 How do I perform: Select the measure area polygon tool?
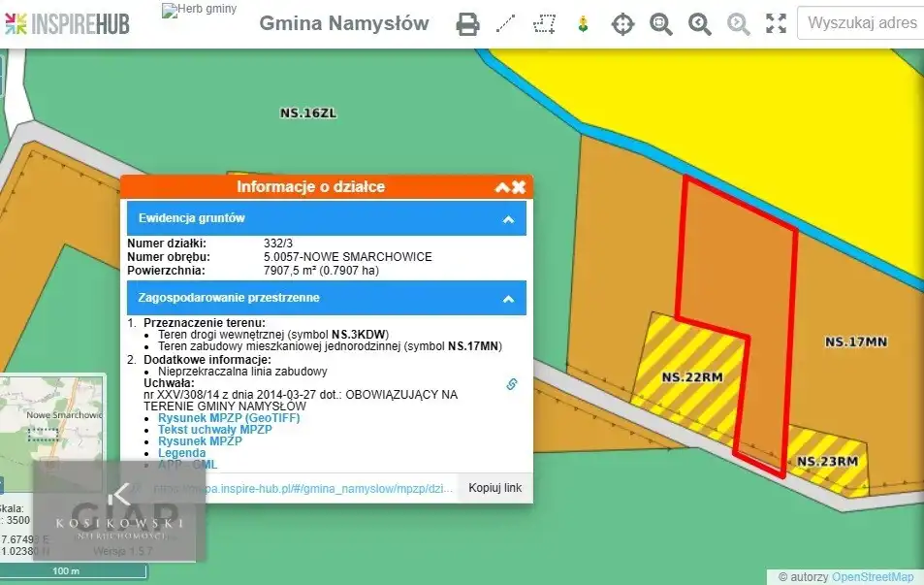point(545,24)
